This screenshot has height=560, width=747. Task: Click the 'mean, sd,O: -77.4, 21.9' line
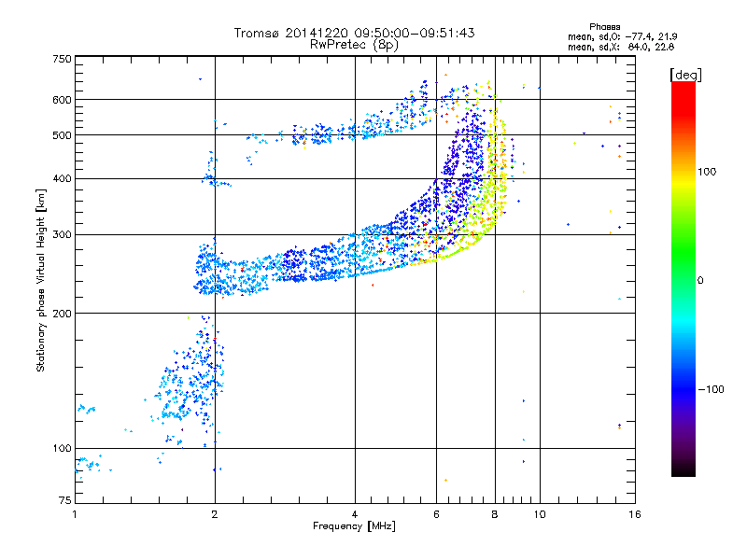(622, 36)
